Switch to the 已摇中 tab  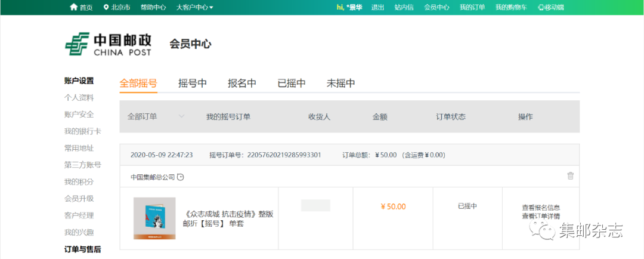tap(292, 83)
